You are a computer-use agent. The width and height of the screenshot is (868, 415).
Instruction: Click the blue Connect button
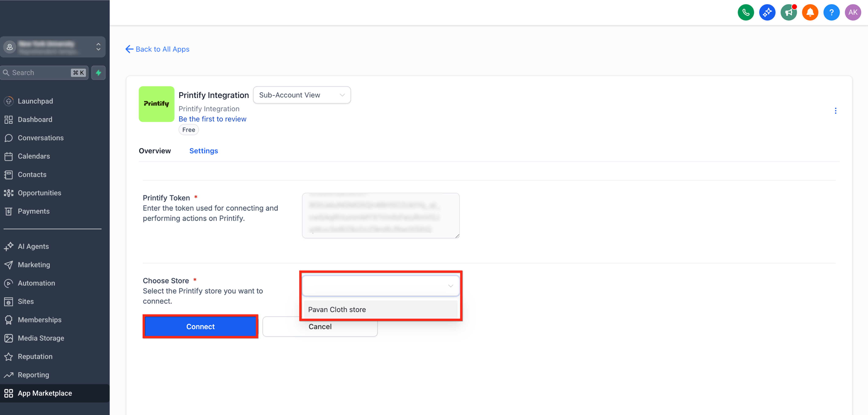tap(200, 326)
